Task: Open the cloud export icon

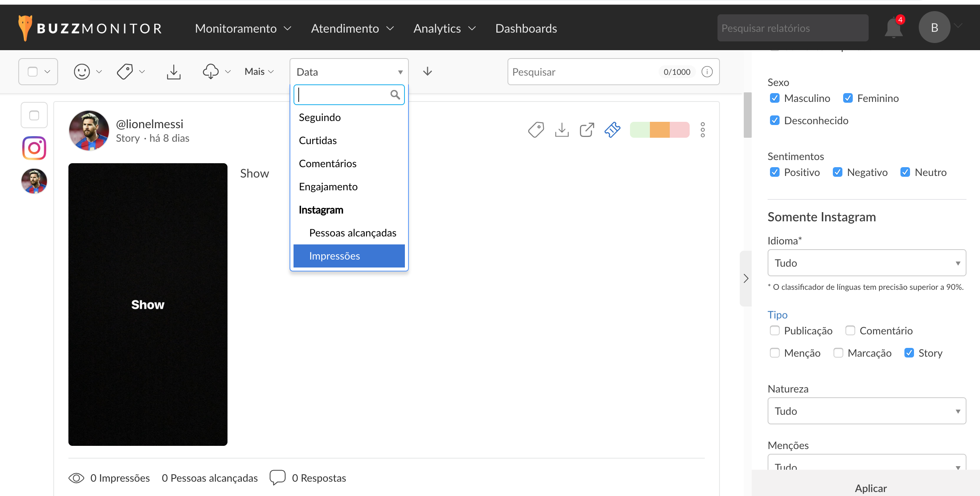Action: [x=211, y=72]
